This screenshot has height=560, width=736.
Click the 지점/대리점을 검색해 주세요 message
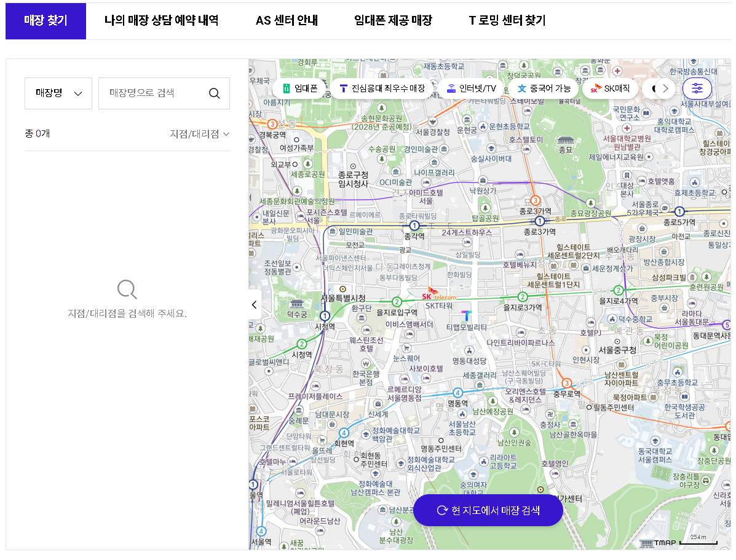point(127,313)
